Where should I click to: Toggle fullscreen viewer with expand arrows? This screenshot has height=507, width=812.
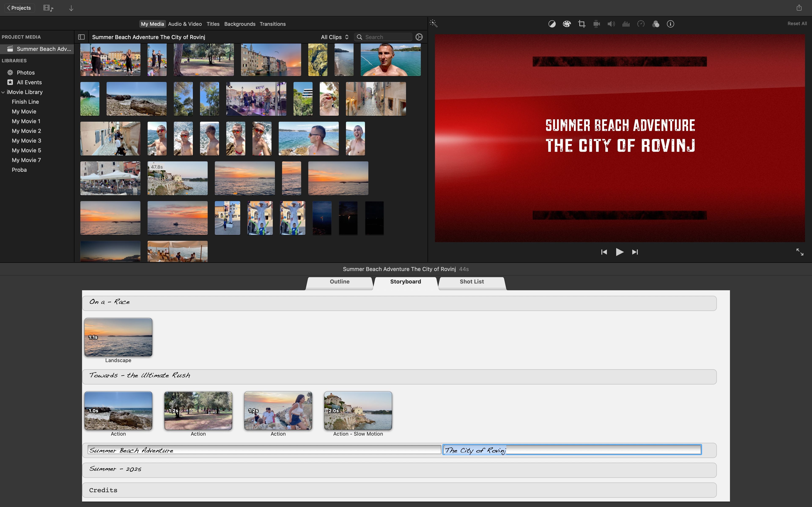(800, 252)
